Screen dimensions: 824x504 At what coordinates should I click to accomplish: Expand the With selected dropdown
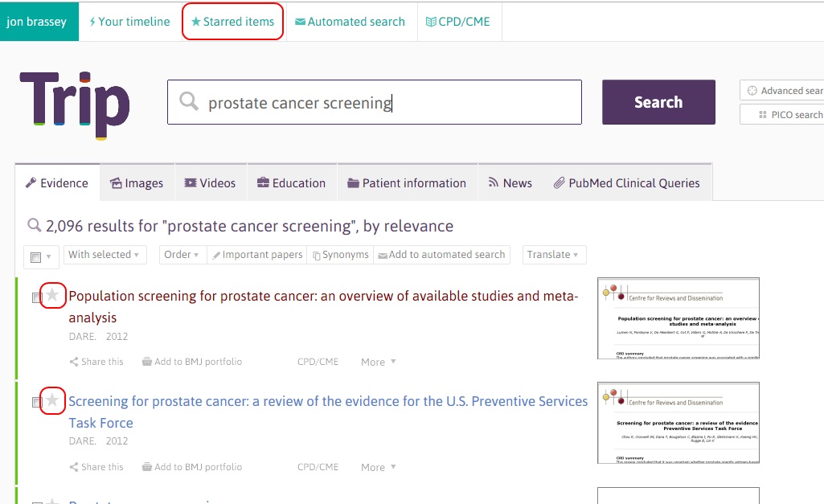[105, 255]
